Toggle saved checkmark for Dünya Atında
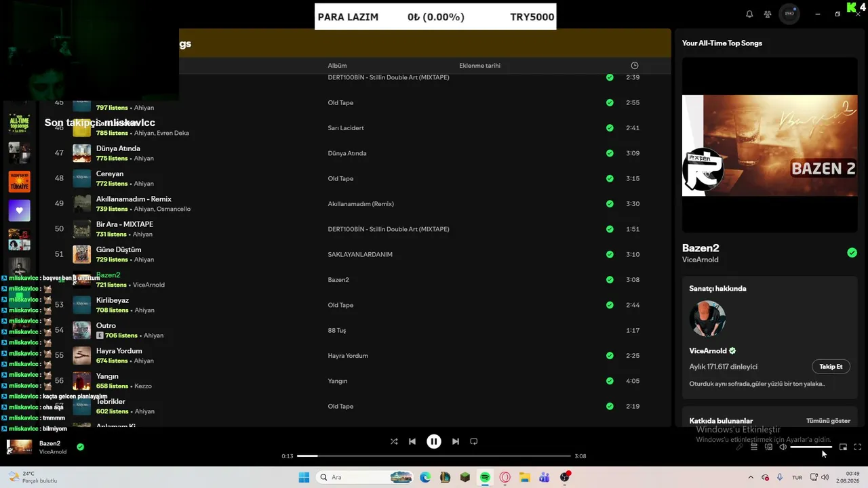 click(x=610, y=153)
